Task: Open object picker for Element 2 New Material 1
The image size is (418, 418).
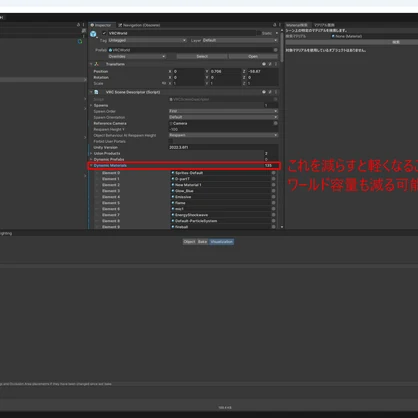Action: coord(274,185)
